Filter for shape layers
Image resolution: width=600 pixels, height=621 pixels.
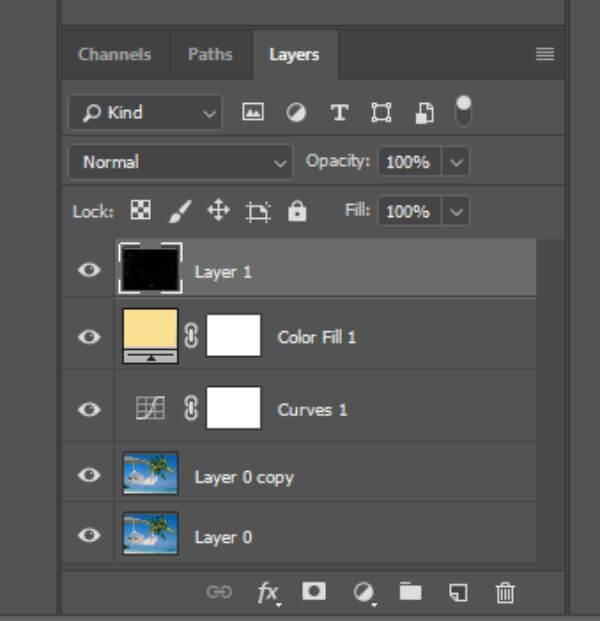tap(381, 112)
